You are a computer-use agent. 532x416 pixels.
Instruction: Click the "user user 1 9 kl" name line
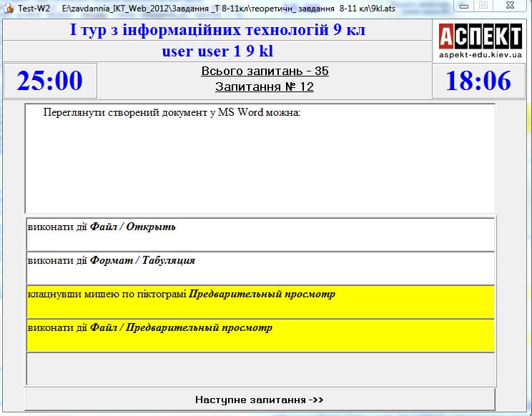point(217,51)
